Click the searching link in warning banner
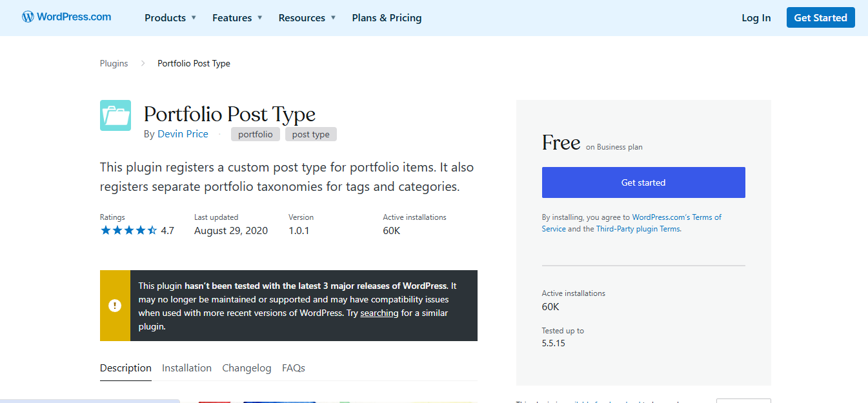The width and height of the screenshot is (868, 403). tap(379, 313)
